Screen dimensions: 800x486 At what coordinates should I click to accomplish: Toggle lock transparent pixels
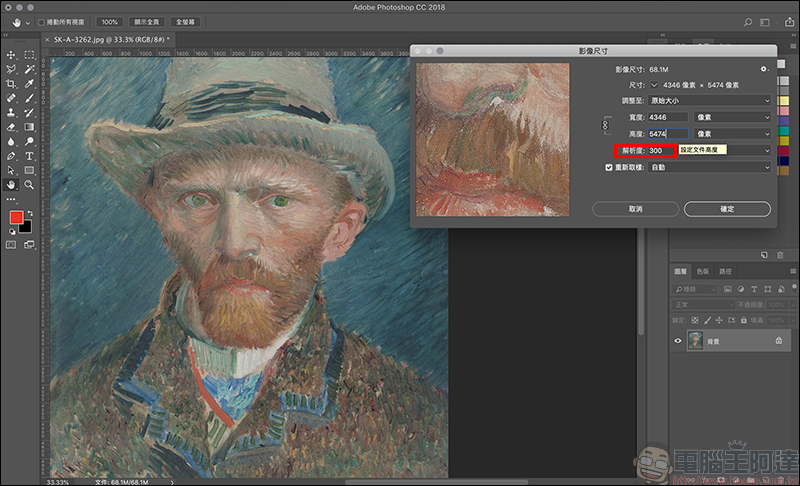pyautogui.click(x=695, y=320)
